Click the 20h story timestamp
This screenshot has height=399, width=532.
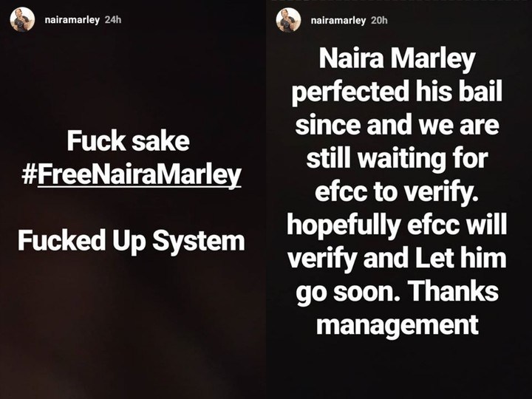tap(379, 21)
